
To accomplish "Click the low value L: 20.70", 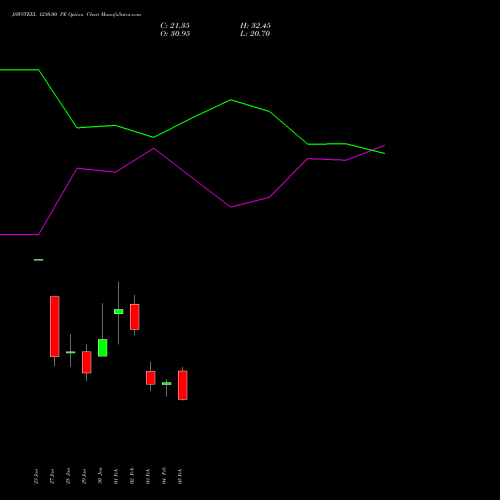I will [255, 34].
